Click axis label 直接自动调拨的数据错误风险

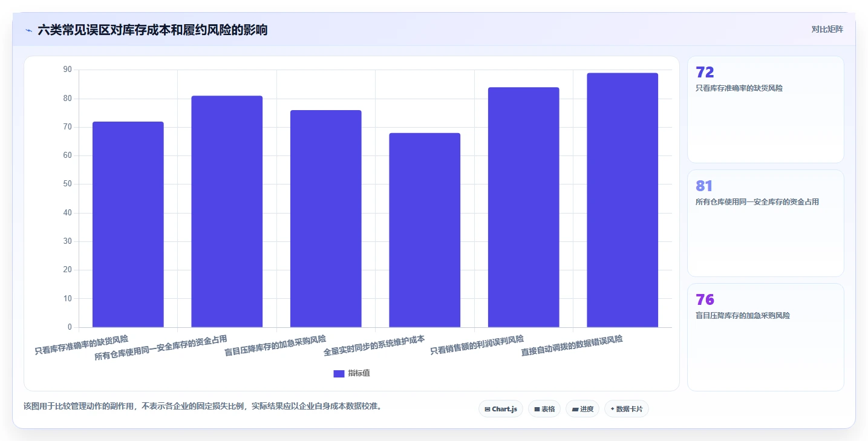(x=572, y=345)
